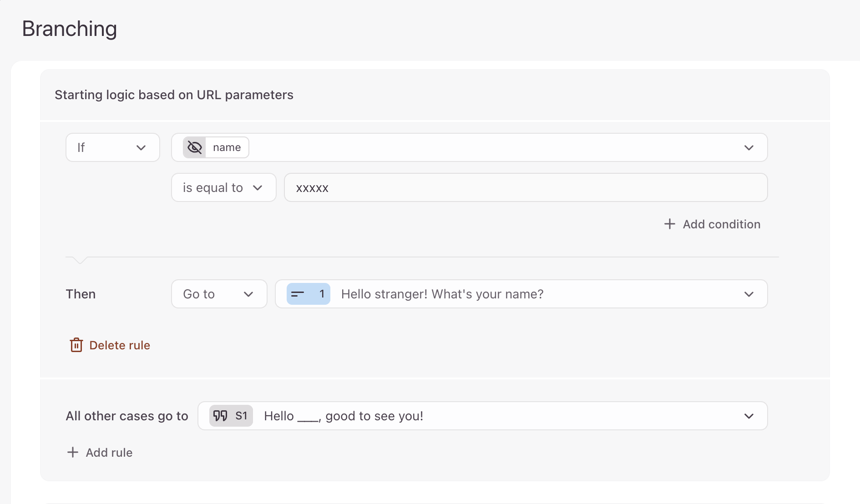Click the xxxxx value input field
The image size is (860, 504).
coord(526,187)
